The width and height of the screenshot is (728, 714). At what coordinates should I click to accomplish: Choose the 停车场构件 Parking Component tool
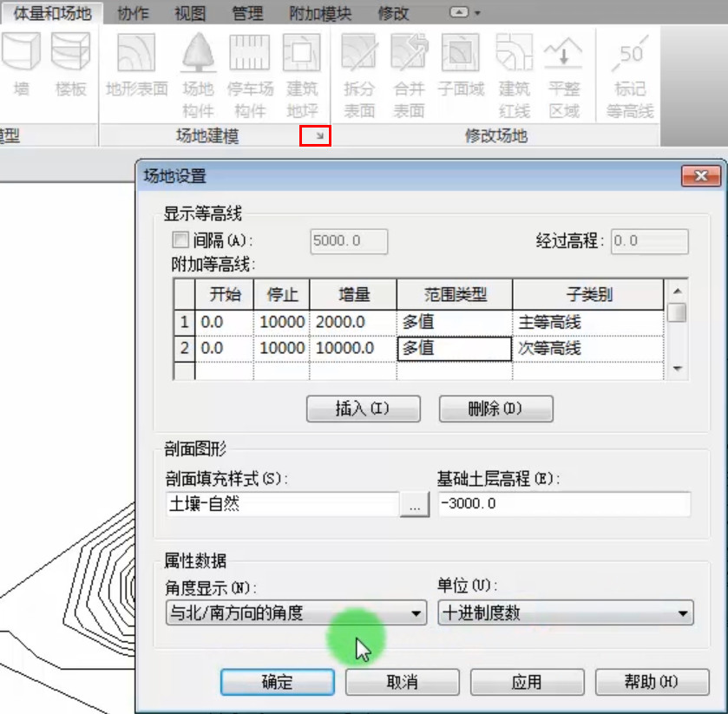point(250,75)
